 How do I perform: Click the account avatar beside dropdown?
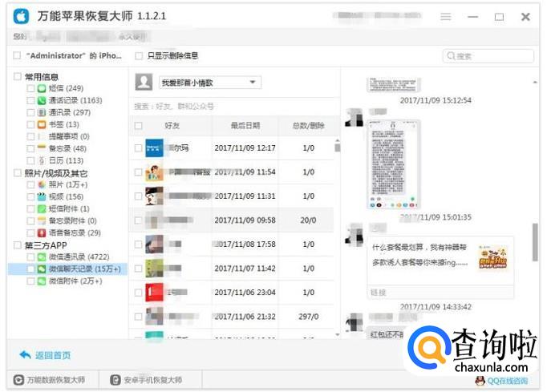144,82
